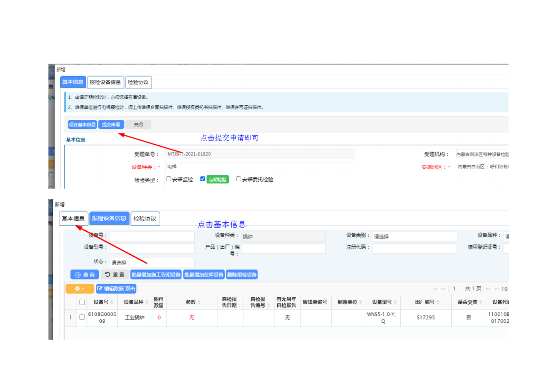Sort table by 参数 column arrows
Image resolution: width=555 pixels, height=392 pixels.
(x=199, y=302)
